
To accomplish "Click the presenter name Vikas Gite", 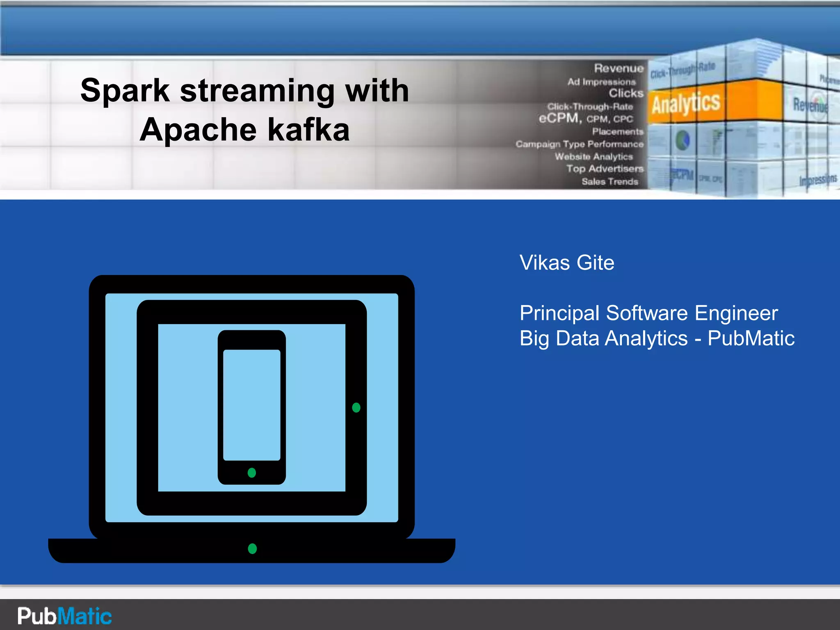I will (567, 262).
